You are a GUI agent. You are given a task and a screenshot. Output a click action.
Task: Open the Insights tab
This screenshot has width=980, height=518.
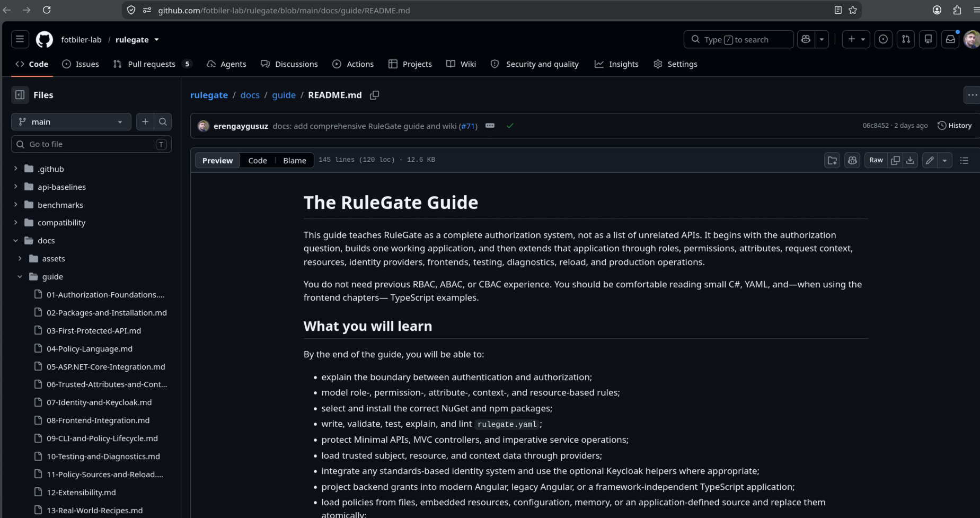616,64
